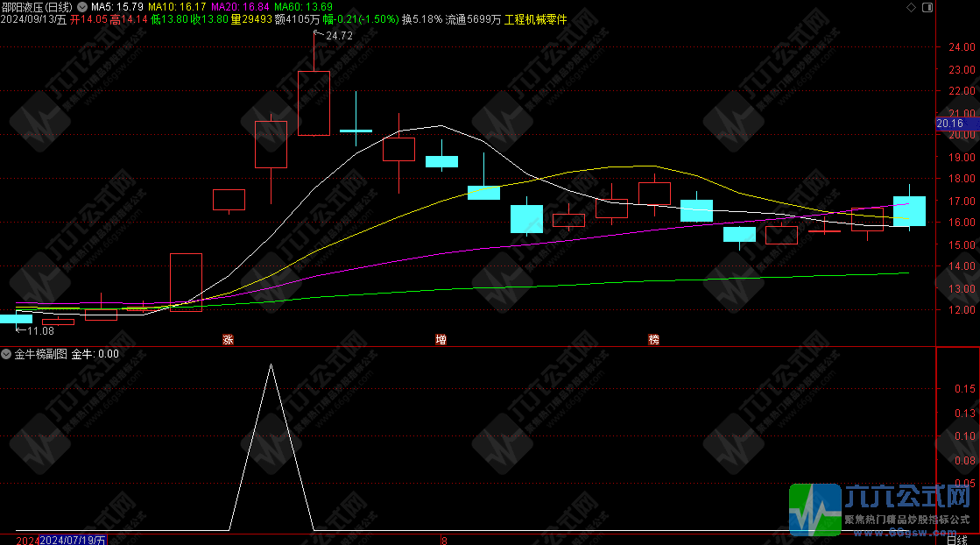980x545 pixels.
Task: Click the 榜 event marker icon
Action: point(653,340)
